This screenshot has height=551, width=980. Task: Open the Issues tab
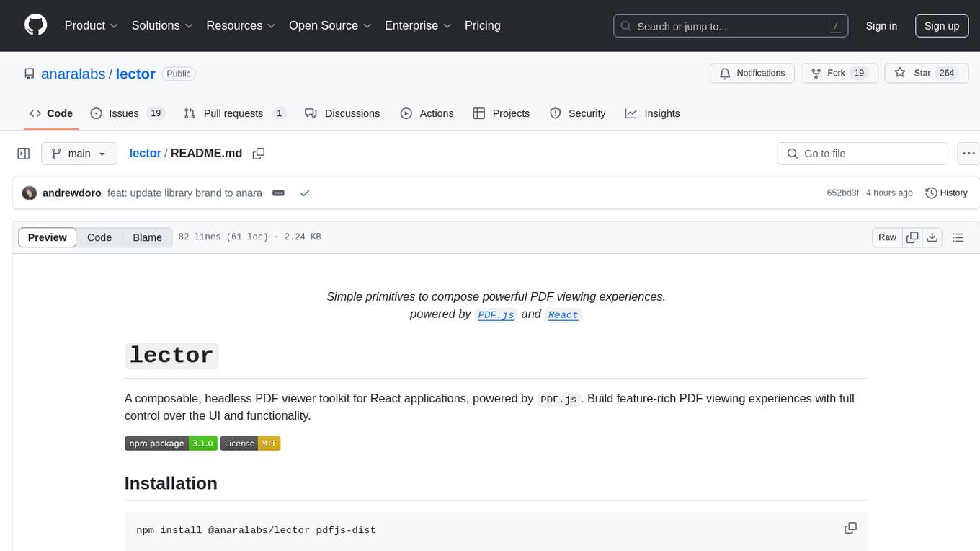pyautogui.click(x=128, y=113)
